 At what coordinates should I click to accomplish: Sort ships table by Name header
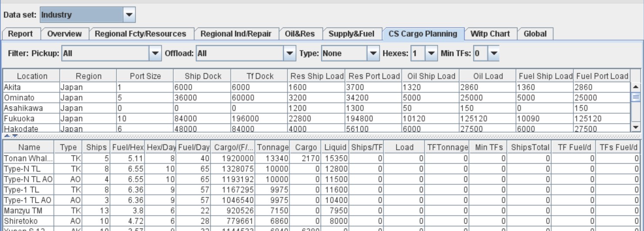click(x=29, y=147)
